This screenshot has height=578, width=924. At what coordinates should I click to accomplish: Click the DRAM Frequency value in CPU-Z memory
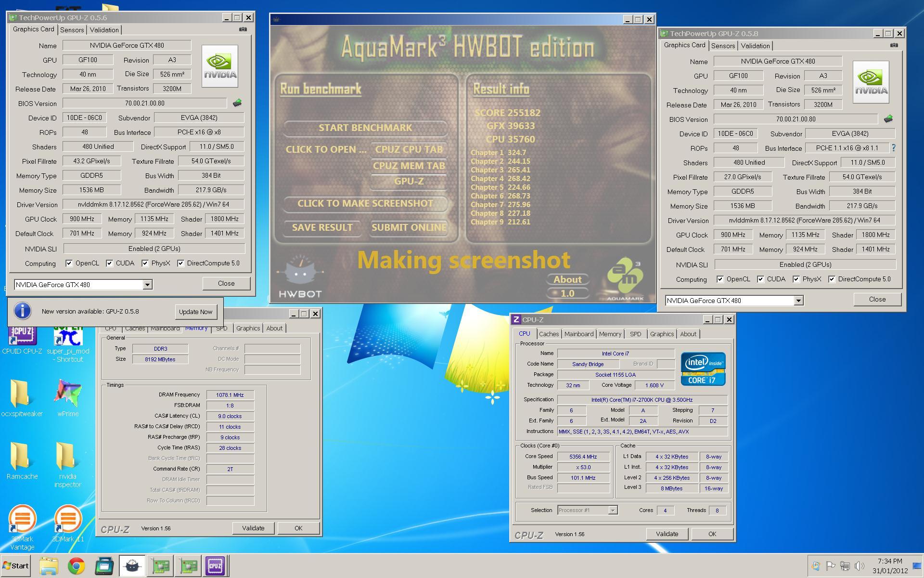(230, 395)
